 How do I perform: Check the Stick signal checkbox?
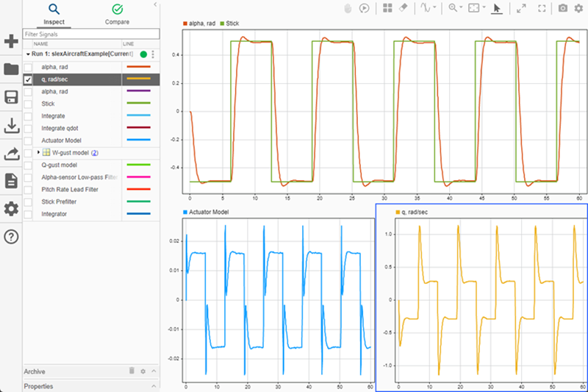click(28, 104)
